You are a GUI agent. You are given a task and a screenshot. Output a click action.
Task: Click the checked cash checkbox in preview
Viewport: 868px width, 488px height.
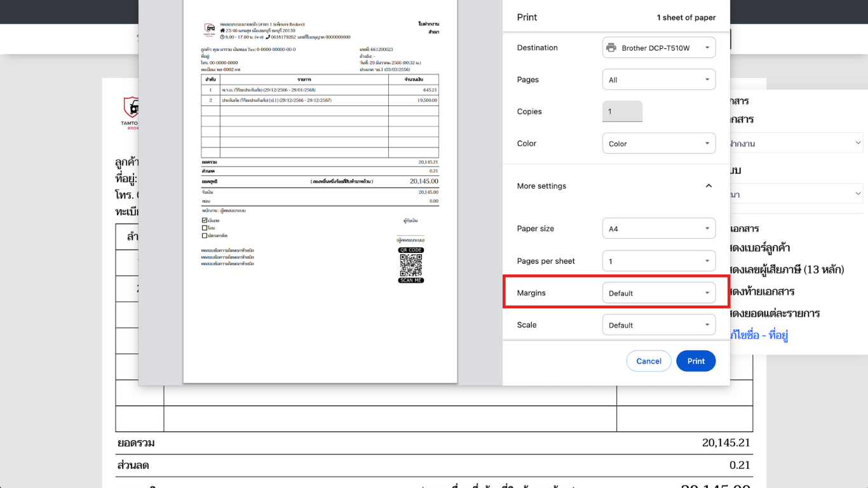pyautogui.click(x=204, y=220)
